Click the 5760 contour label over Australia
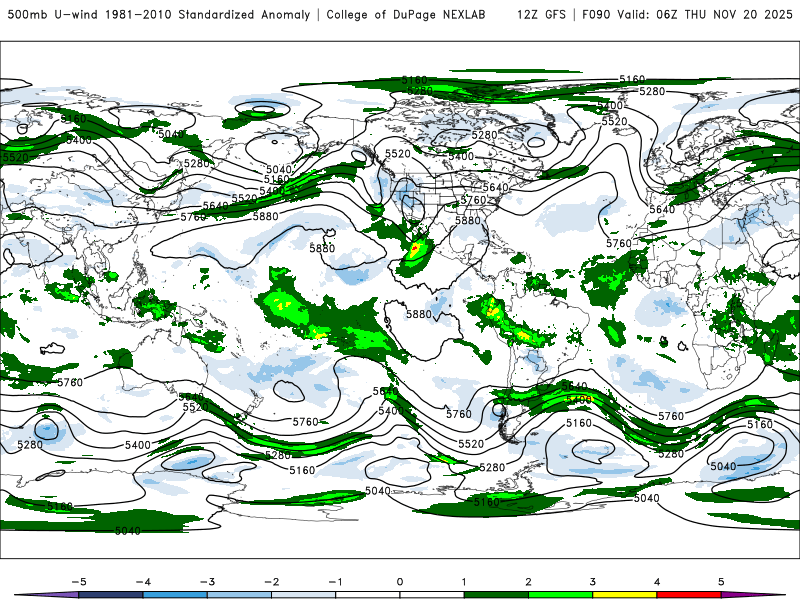Image resolution: width=800 pixels, height=600 pixels. [70, 382]
